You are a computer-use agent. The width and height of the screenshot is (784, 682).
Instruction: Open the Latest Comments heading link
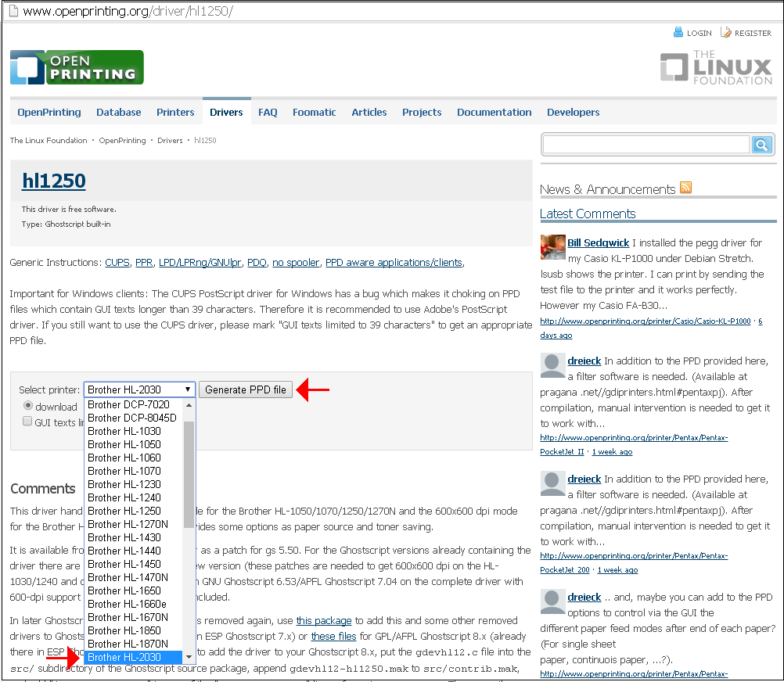(588, 214)
